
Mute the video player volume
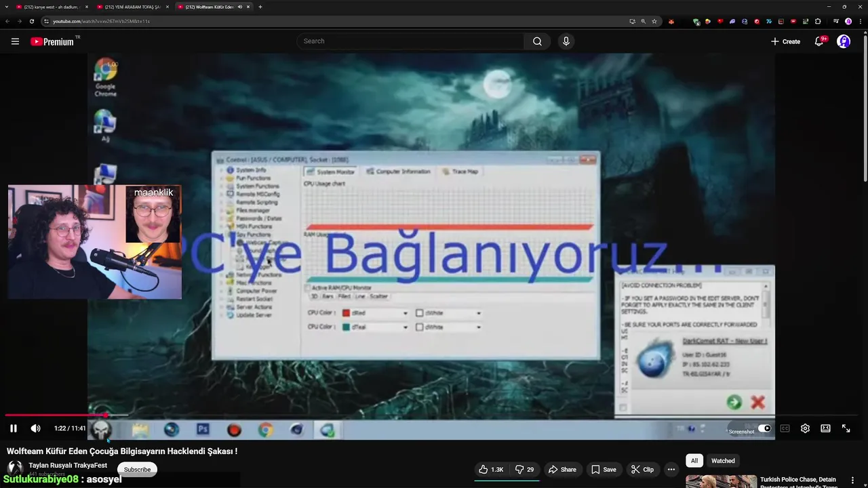coord(36,428)
